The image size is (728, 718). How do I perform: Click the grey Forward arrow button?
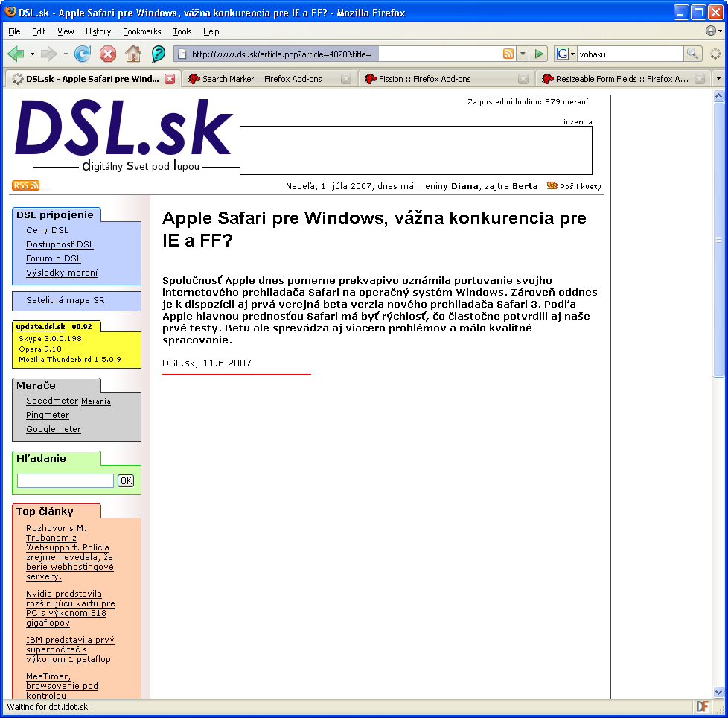click(x=48, y=54)
